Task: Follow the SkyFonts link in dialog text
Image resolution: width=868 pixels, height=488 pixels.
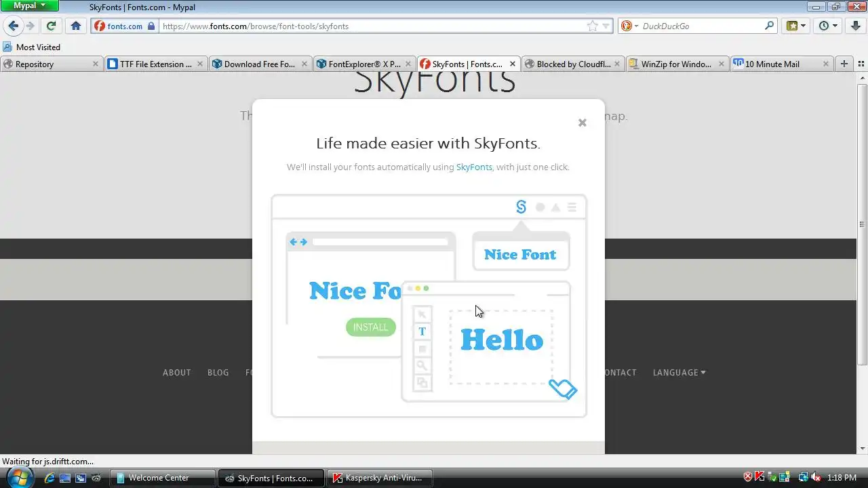Action: point(474,167)
